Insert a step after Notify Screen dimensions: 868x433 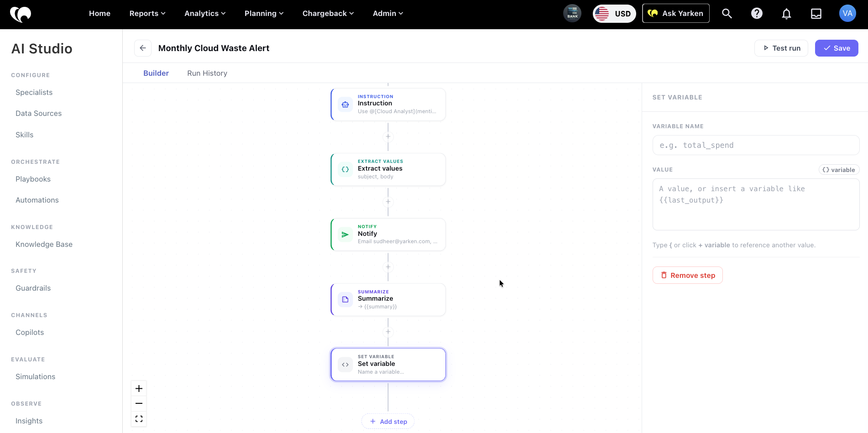[x=388, y=267]
